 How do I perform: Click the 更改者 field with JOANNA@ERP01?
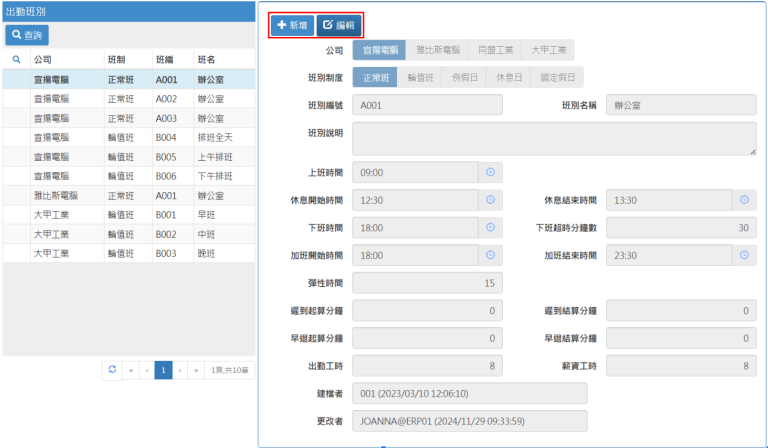pyautogui.click(x=470, y=421)
